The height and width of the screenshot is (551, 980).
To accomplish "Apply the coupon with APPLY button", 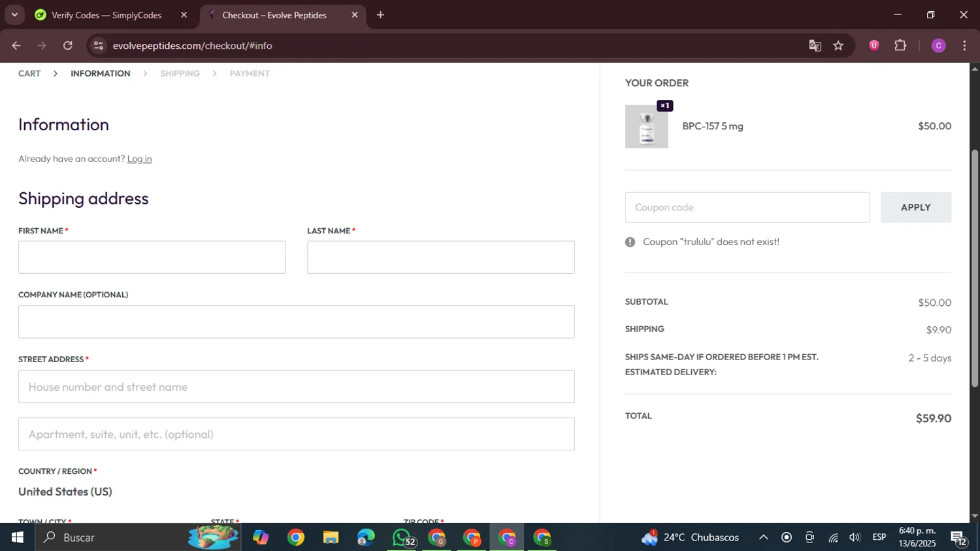I will 915,207.
